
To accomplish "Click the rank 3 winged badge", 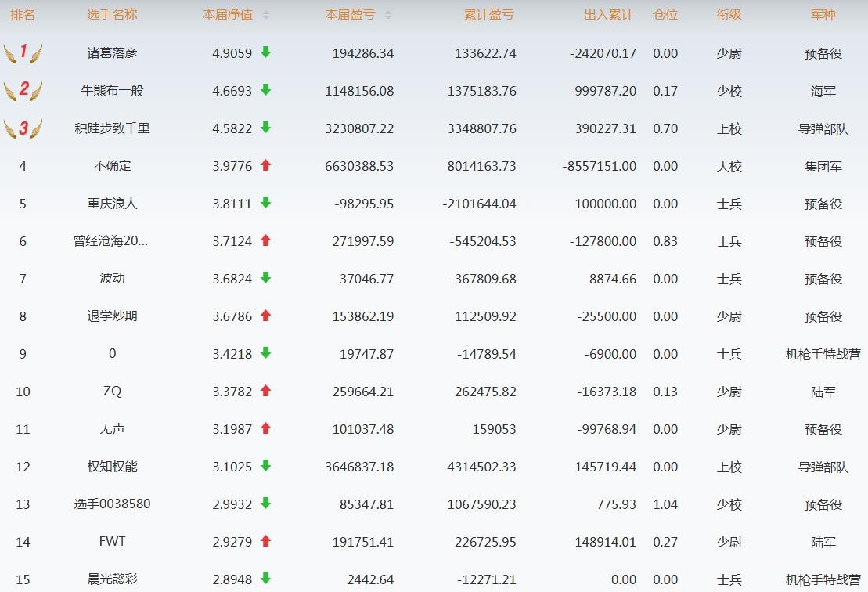I will click(23, 128).
